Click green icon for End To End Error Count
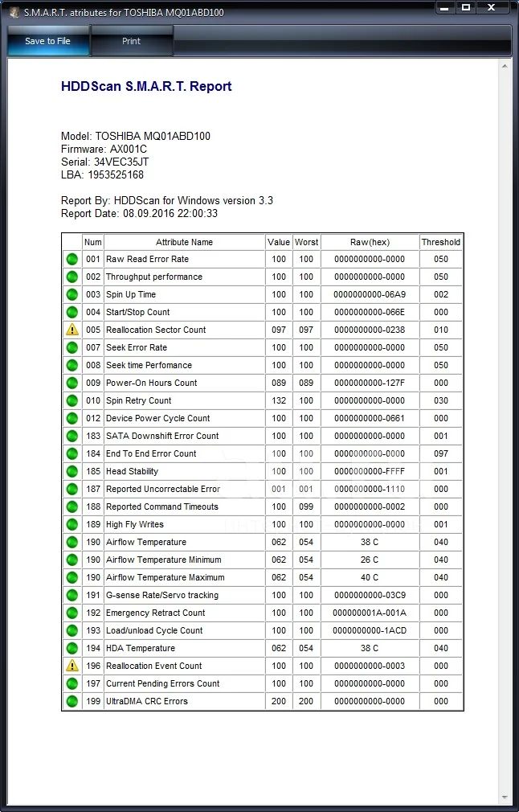Viewport: 519px width, 812px height. [x=72, y=453]
